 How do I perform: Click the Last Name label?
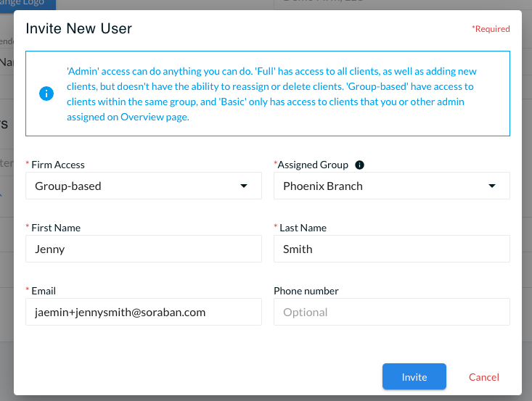(x=303, y=228)
